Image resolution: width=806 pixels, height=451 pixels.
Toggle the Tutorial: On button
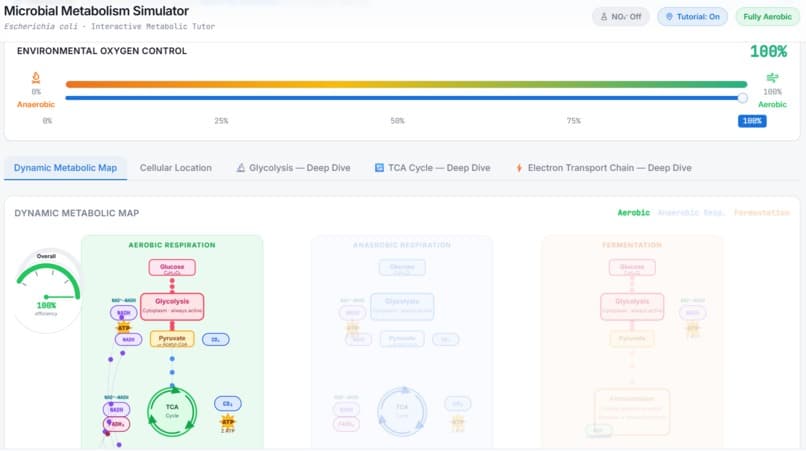pyautogui.click(x=692, y=16)
